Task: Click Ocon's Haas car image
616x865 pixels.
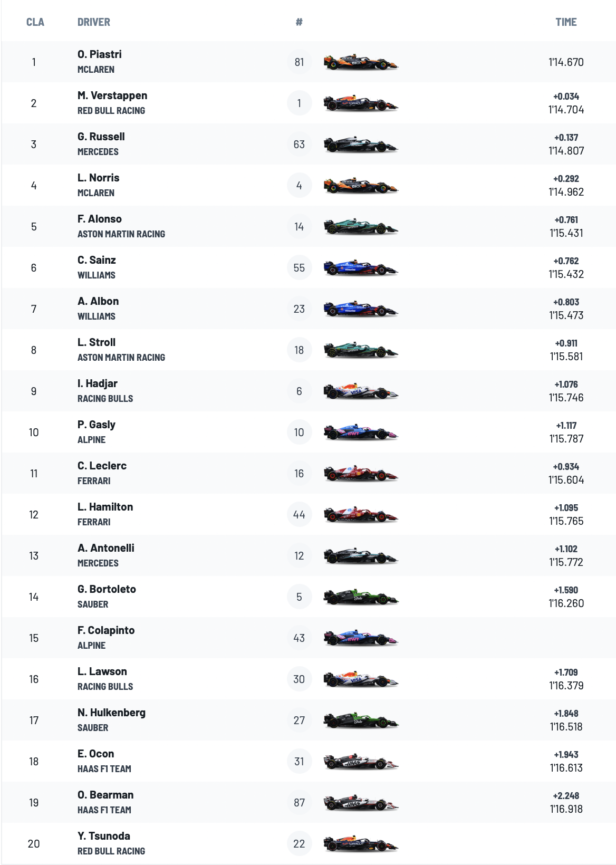Action: [361, 762]
